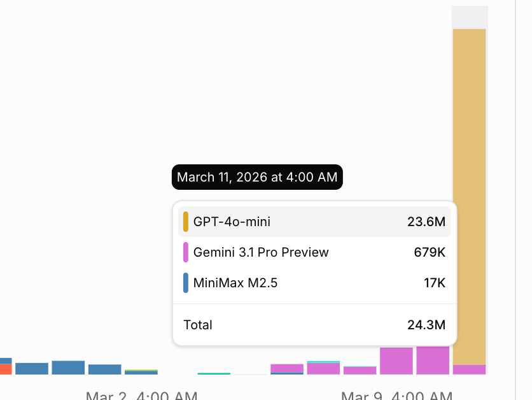Select the MiniMax M2.5 tooltip row
The width and height of the screenshot is (532, 400).
coord(314,283)
